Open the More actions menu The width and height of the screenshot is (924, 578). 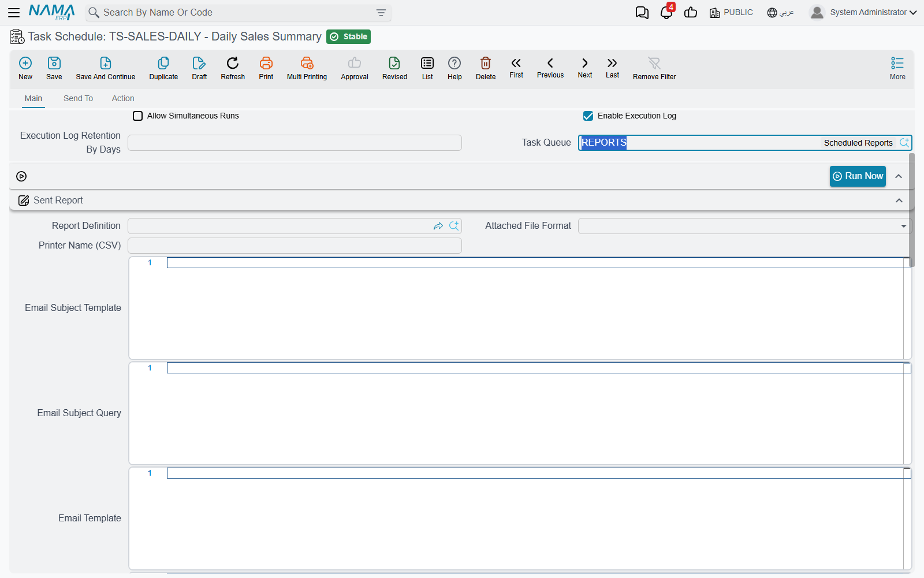click(x=897, y=68)
